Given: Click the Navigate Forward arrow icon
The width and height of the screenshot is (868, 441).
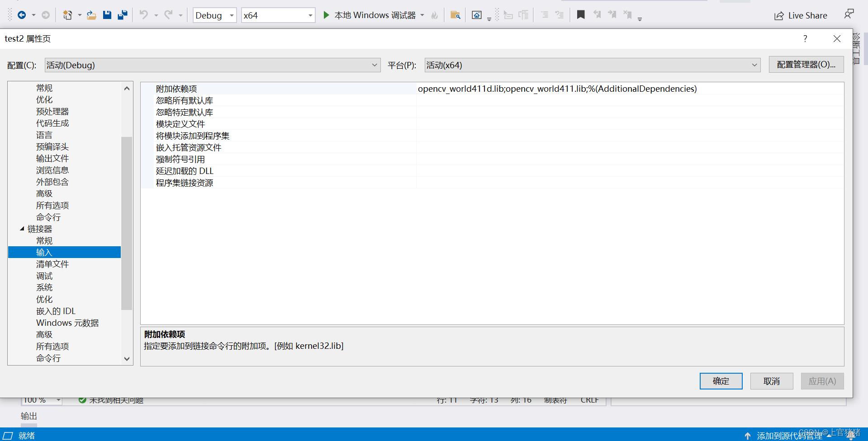Looking at the screenshot, I should (46, 15).
